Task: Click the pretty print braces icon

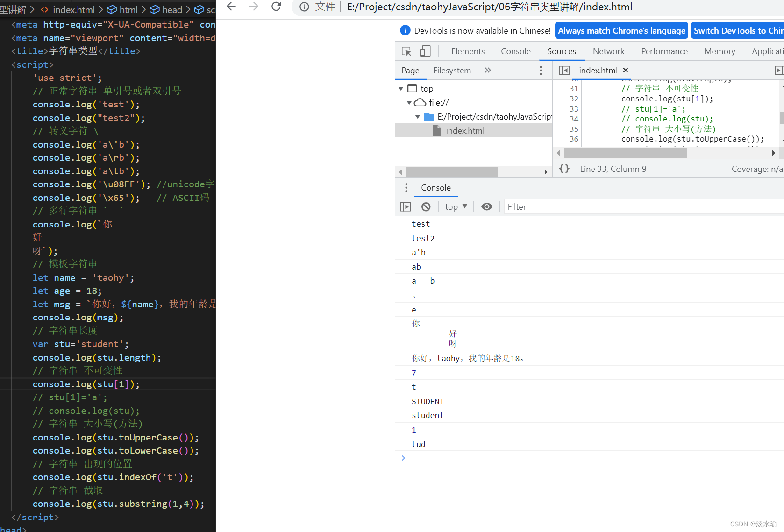Action: pyautogui.click(x=564, y=169)
